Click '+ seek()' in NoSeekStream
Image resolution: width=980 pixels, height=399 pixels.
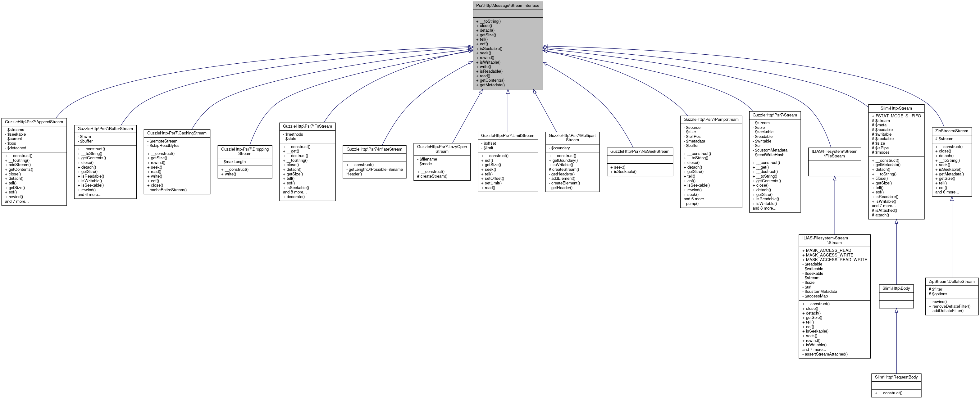[x=618, y=167]
